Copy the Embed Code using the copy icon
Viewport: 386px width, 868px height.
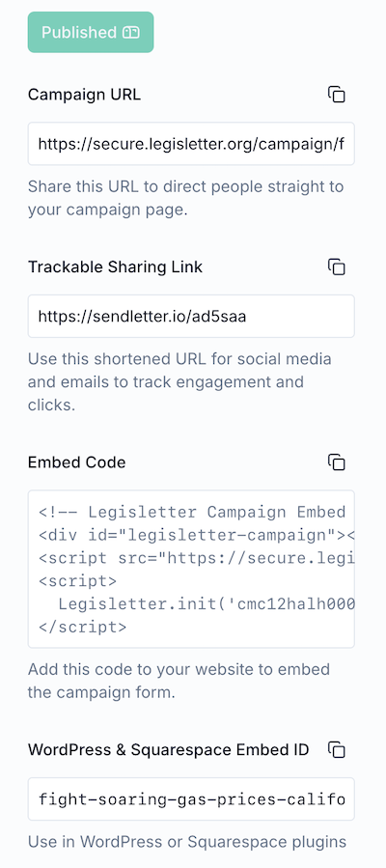point(336,462)
